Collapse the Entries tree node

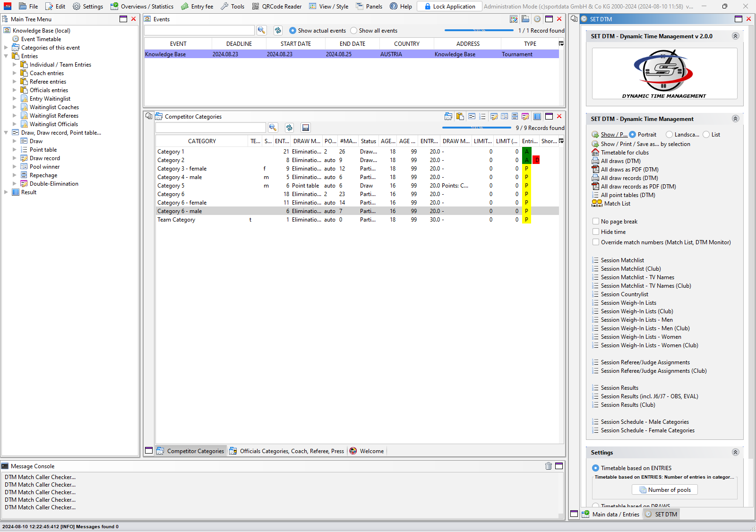(6, 56)
